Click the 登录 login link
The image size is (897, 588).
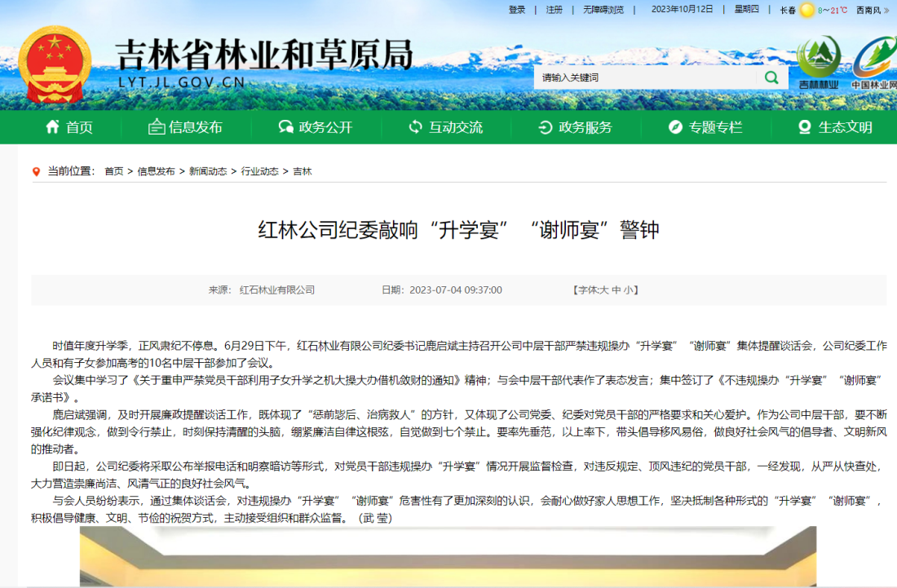(517, 10)
